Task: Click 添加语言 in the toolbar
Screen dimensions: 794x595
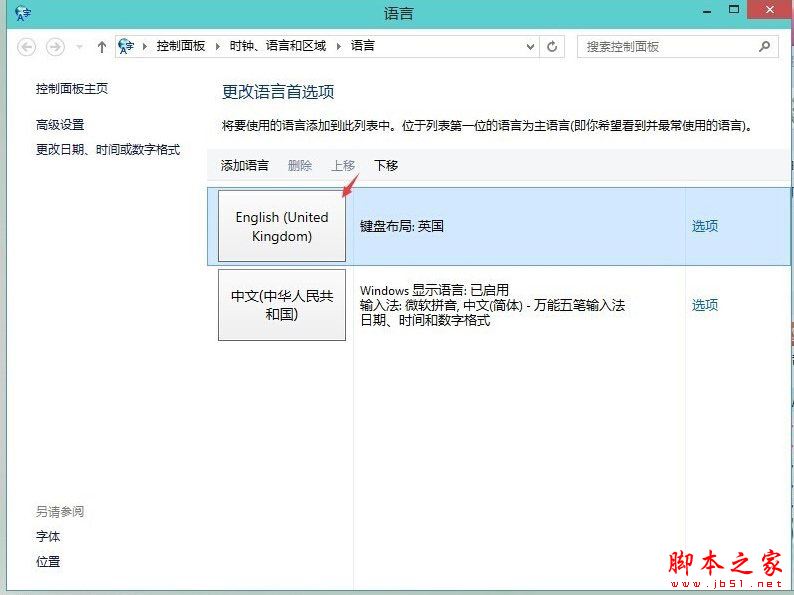Action: (x=245, y=166)
